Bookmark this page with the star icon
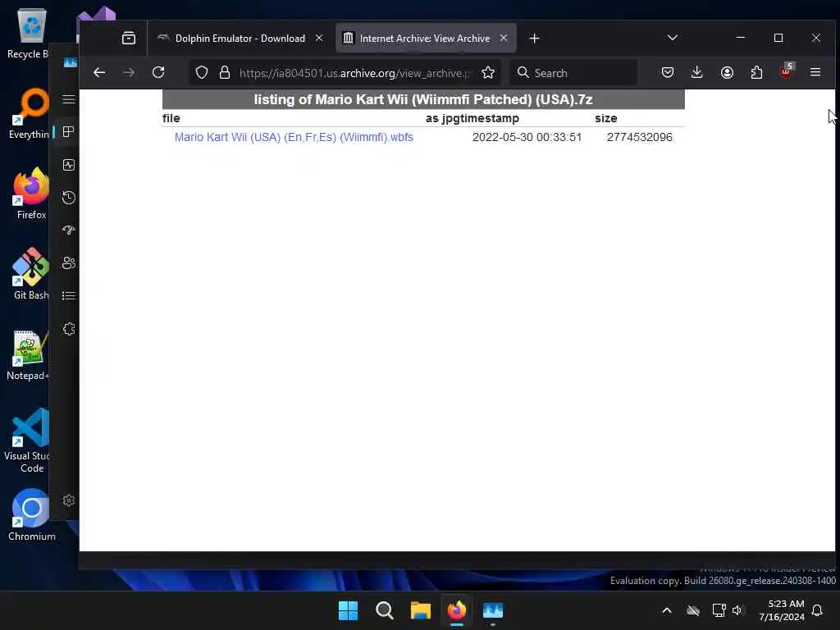Screen dimensions: 840x630 coord(487,73)
